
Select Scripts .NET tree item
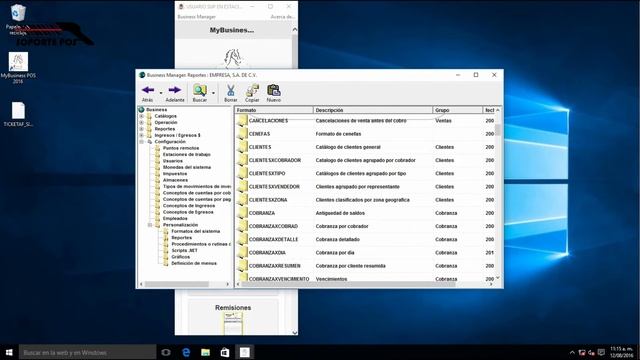point(184,251)
